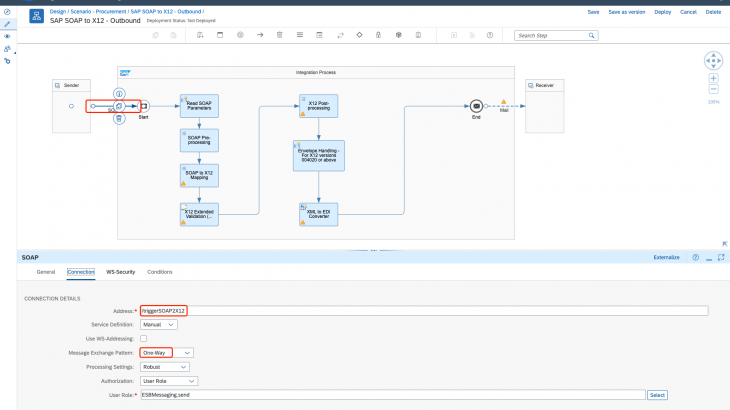Viewport: 730px width, 410px height.
Task: Open the Events palette circle icon
Action: [x=240, y=35]
